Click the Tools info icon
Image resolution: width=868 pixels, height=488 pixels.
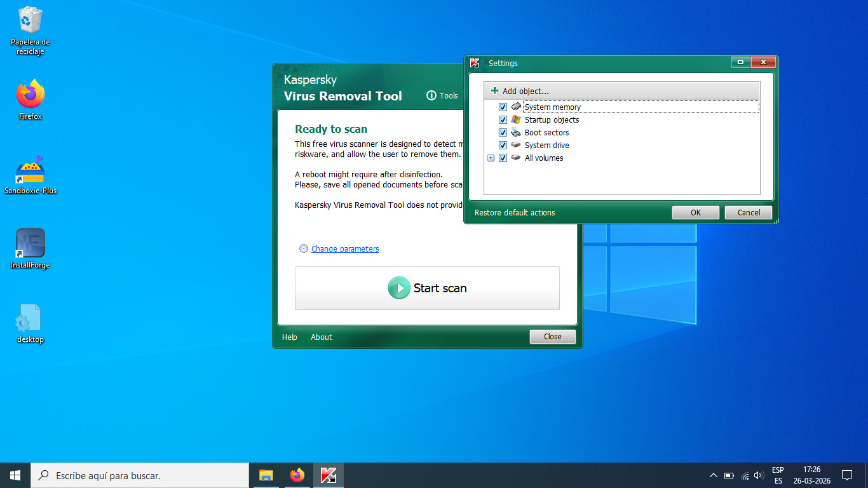click(431, 95)
